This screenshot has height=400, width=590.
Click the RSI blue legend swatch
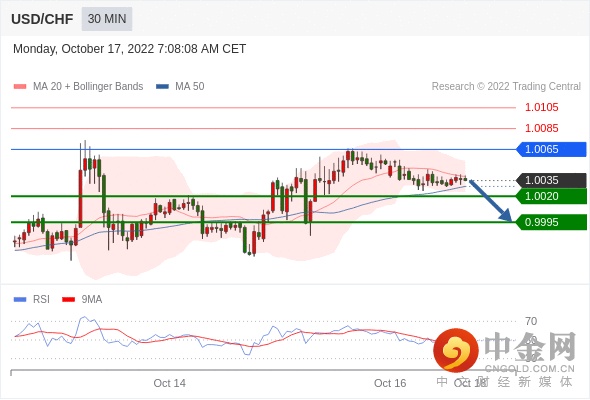click(x=20, y=300)
